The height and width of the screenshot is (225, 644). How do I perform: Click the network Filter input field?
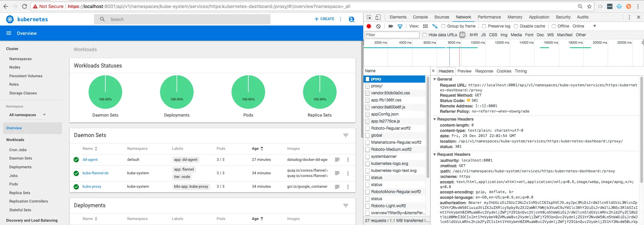(392, 35)
